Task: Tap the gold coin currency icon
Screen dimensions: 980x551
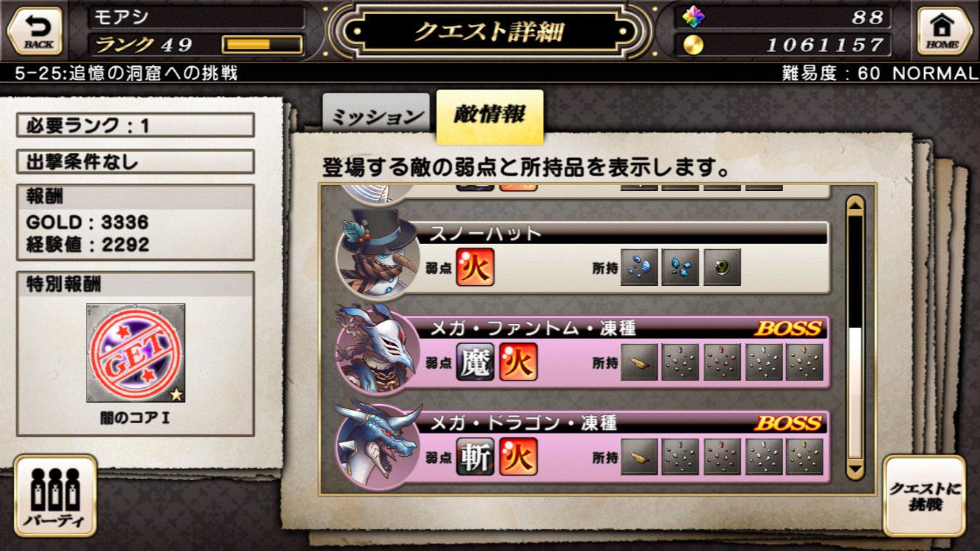Action: 693,45
